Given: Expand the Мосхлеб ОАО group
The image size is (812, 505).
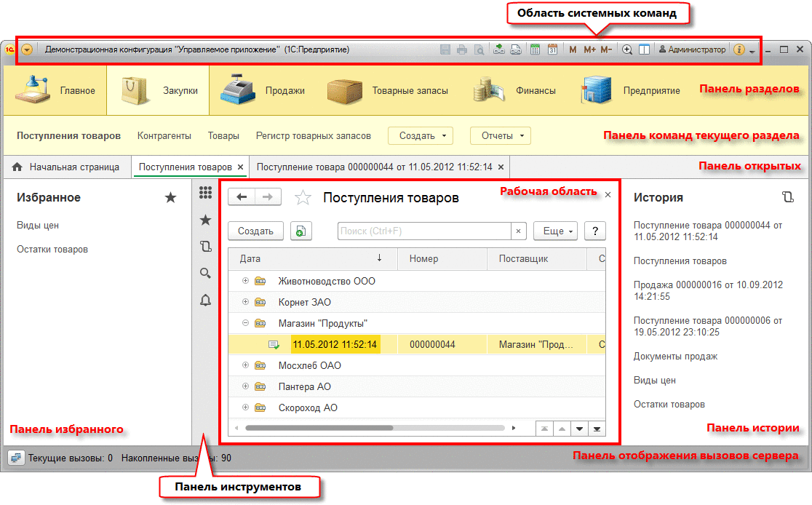Looking at the screenshot, I should click(x=245, y=365).
